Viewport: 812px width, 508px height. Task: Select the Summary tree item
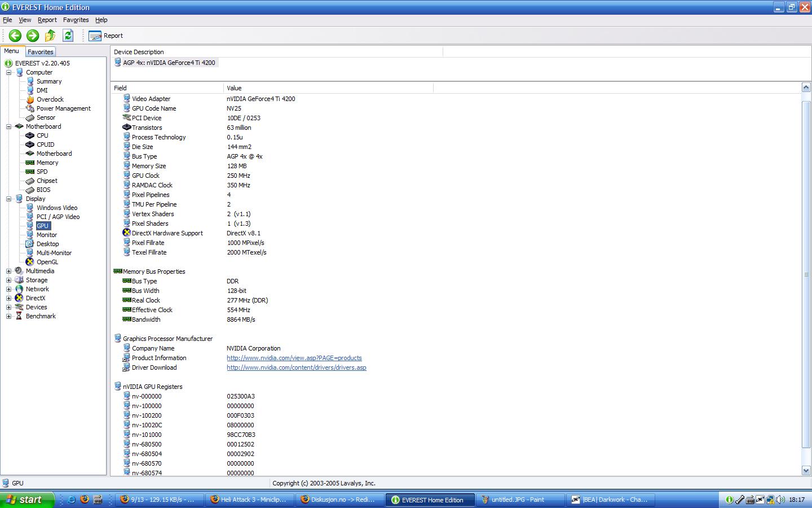pos(49,81)
